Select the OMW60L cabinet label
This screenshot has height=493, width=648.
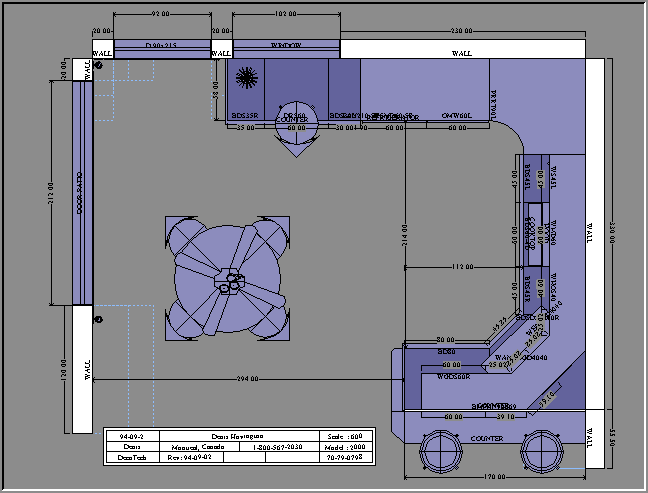tap(456, 116)
